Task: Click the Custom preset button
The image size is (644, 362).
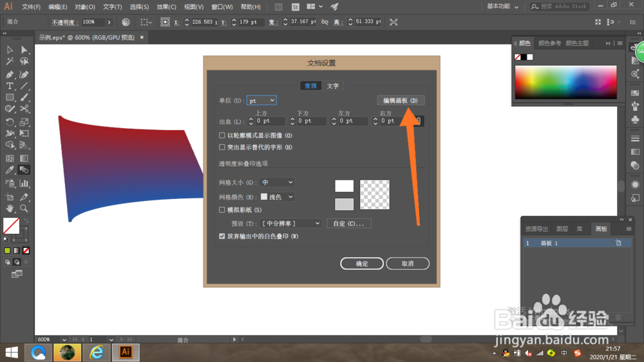Action: [348, 224]
